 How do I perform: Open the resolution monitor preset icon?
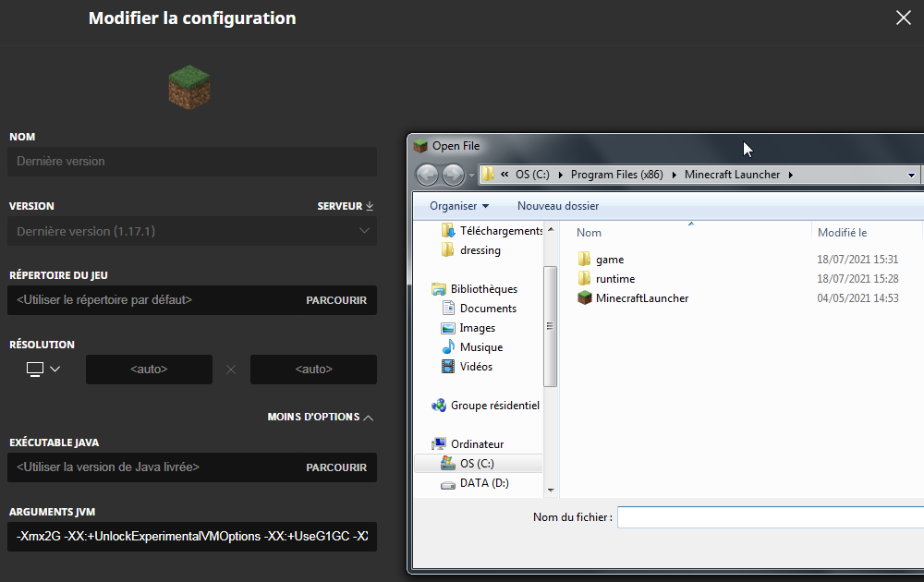(35, 370)
